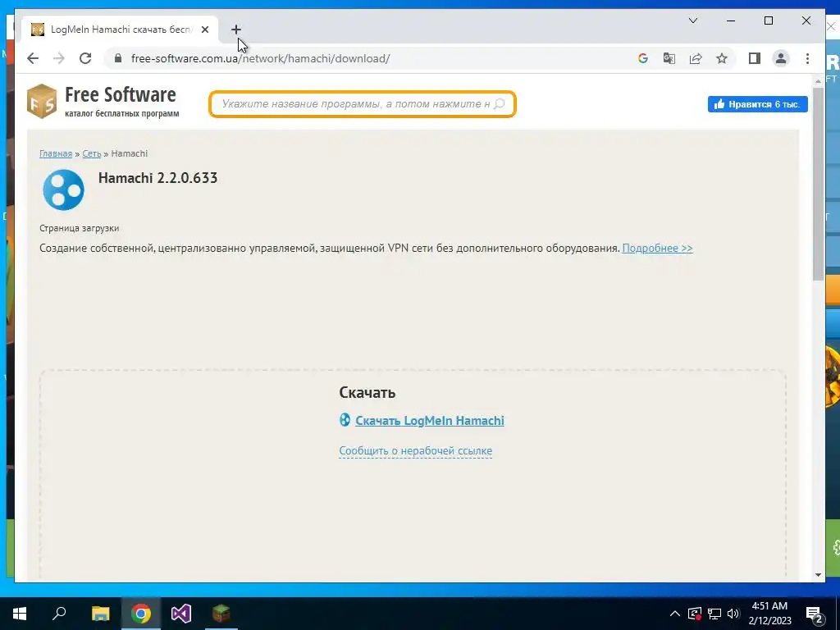
Task: Click the translate page icon
Action: click(x=669, y=58)
